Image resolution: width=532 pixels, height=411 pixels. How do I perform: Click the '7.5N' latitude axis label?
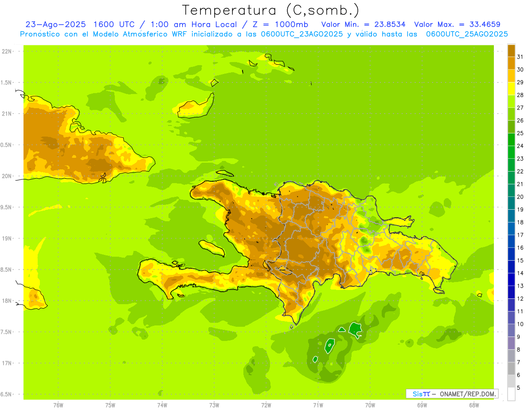7,332
